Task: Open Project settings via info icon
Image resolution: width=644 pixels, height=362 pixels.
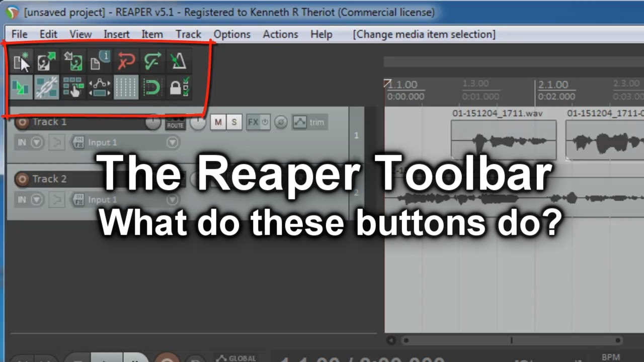Action: coord(100,62)
